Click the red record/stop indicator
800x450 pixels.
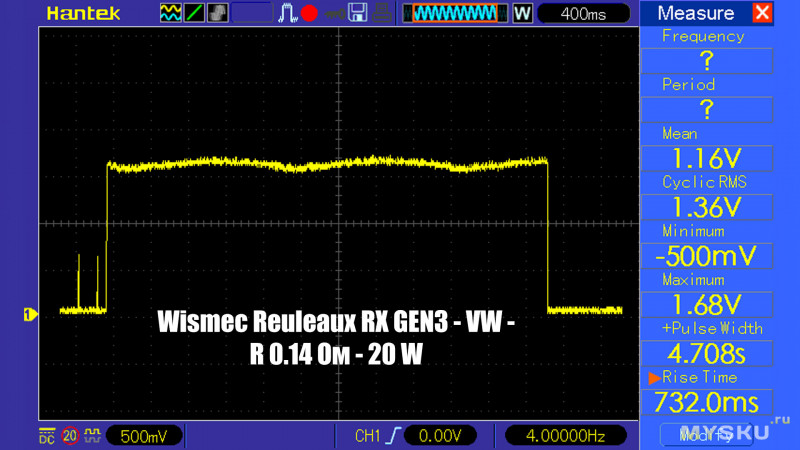click(x=309, y=13)
